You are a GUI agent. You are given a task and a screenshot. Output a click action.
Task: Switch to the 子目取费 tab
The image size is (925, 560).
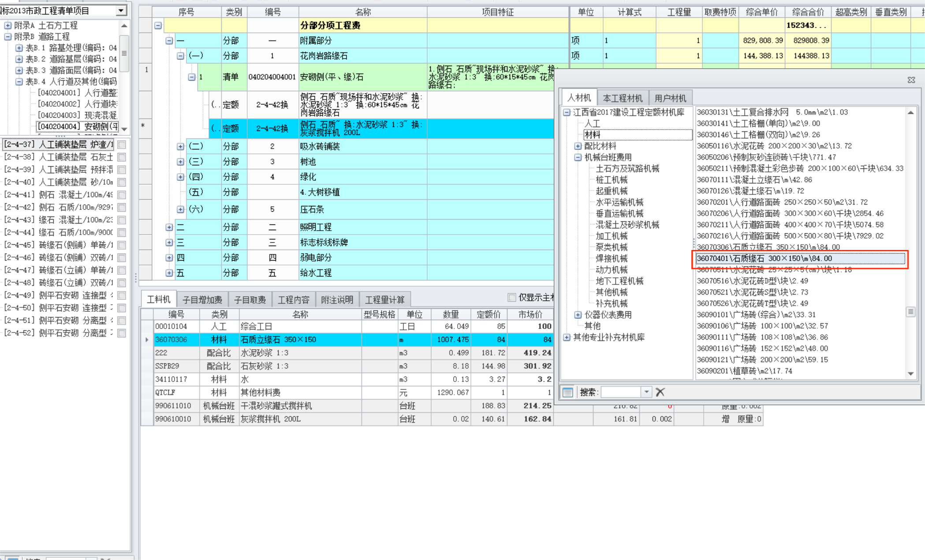point(250,300)
